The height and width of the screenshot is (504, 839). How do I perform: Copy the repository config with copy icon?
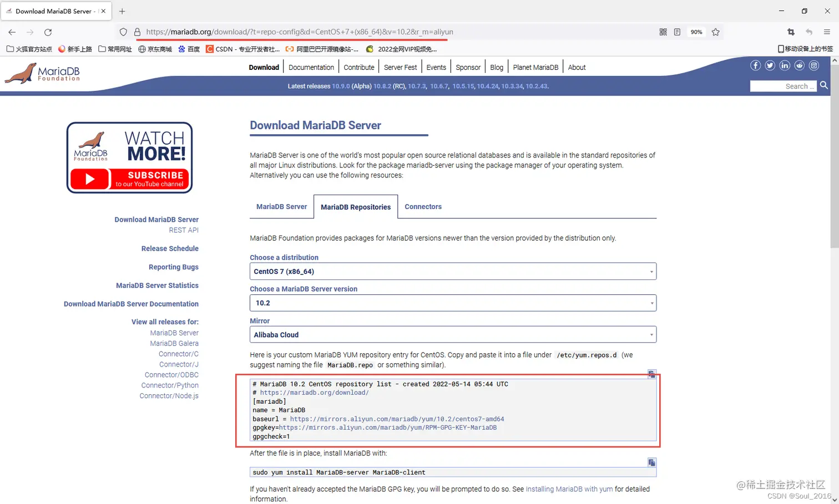[652, 374]
